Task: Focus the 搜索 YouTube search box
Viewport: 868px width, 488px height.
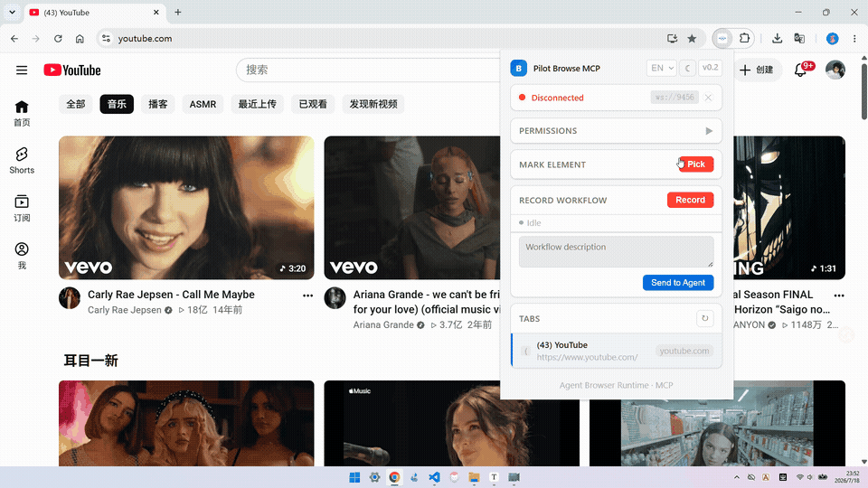Action: (x=368, y=70)
